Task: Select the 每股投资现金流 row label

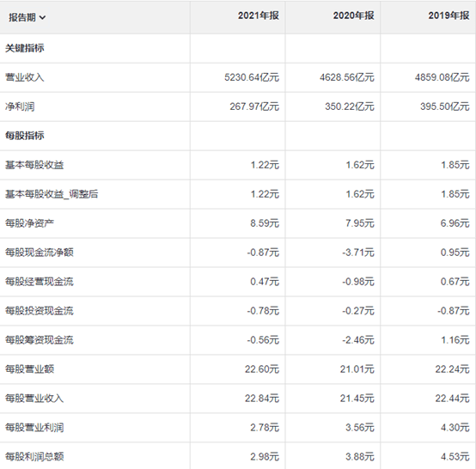Action: 40,311
